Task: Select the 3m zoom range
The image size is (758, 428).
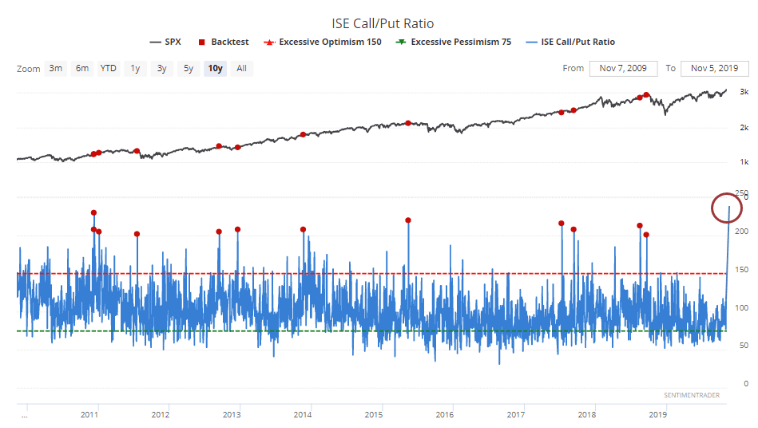Action: point(57,68)
